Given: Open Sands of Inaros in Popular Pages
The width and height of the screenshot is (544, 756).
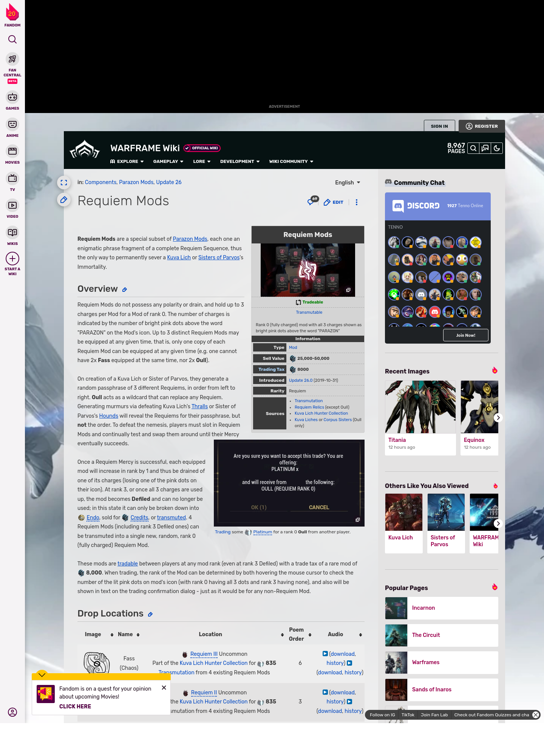Looking at the screenshot, I should [x=442, y=690].
